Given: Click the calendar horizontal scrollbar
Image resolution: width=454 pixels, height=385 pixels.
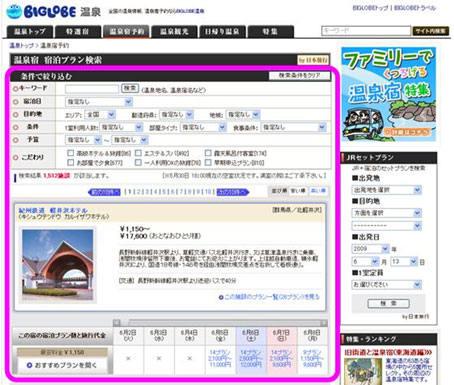Looking at the screenshot, I should (x=220, y=323).
